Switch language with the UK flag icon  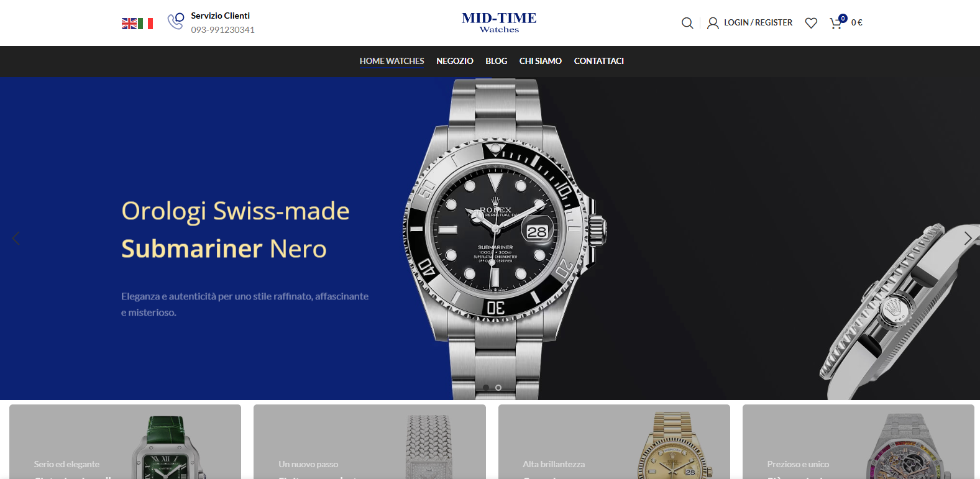click(x=129, y=24)
